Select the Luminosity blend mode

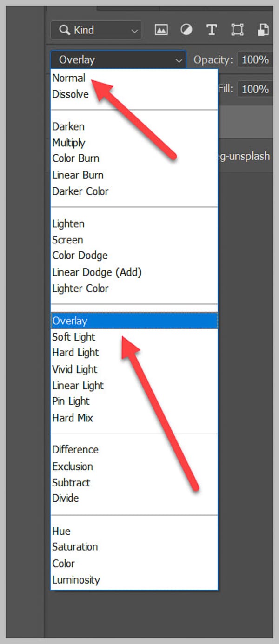tap(76, 580)
